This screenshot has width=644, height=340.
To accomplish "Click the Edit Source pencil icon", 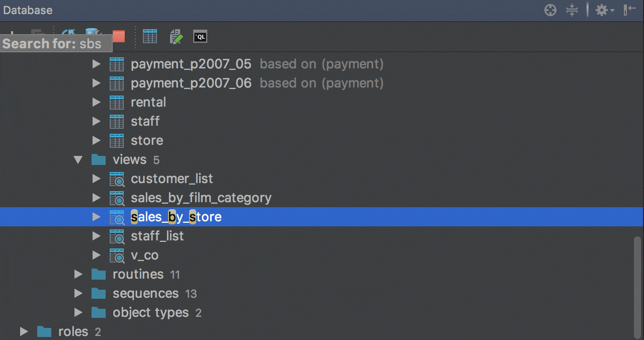I will [176, 36].
